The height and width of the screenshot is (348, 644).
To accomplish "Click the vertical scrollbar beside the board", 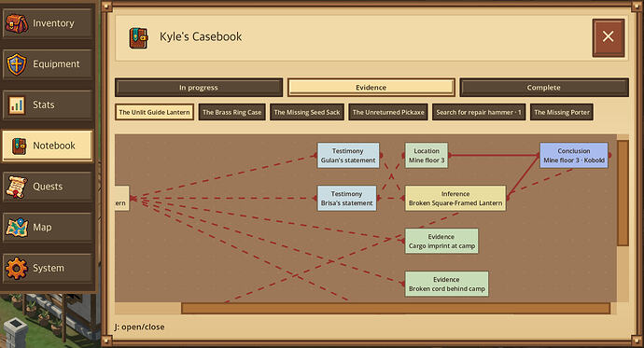I will click(x=623, y=193).
